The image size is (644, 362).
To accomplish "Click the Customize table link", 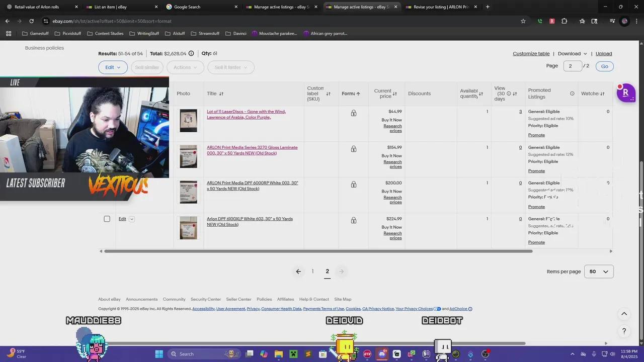I will coord(531,54).
